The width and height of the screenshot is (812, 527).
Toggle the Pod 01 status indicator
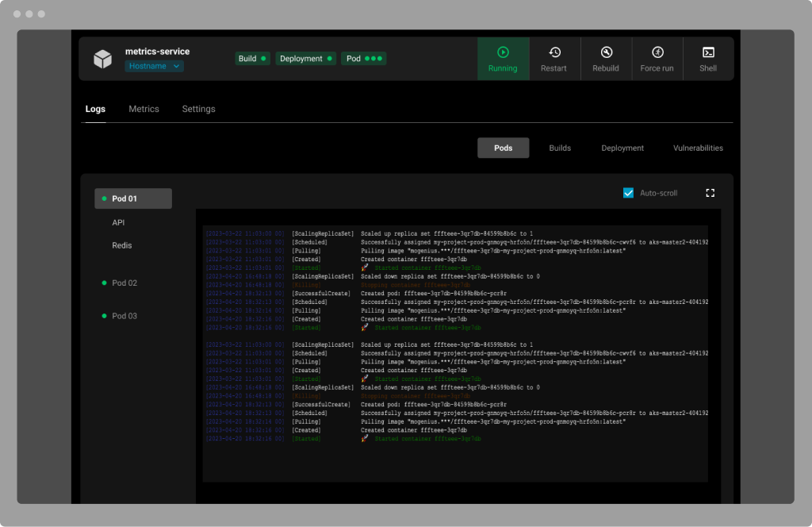click(x=104, y=198)
